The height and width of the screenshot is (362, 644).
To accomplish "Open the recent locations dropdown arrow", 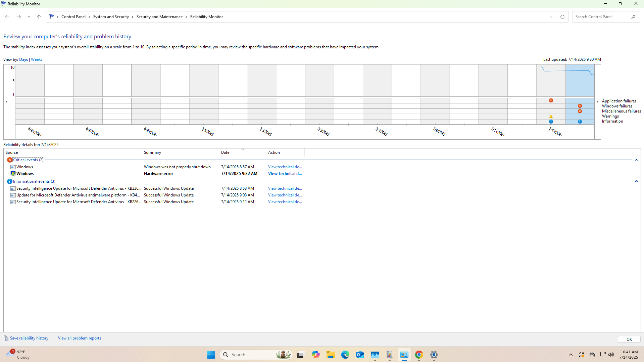I will (29, 17).
